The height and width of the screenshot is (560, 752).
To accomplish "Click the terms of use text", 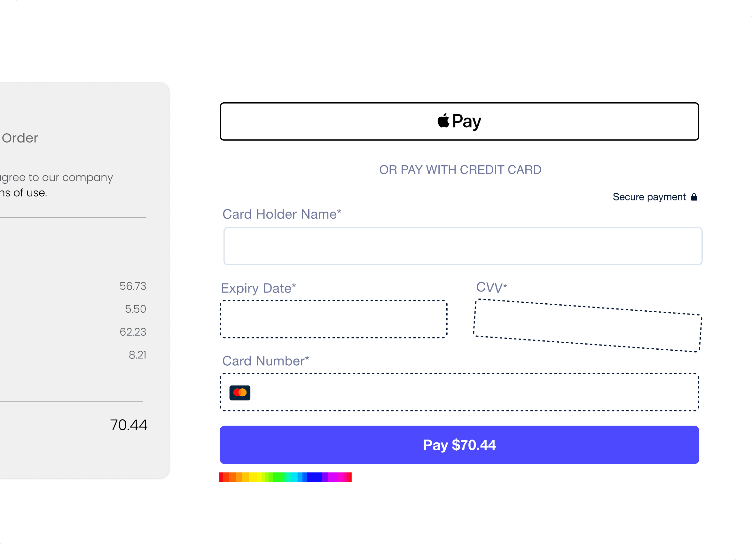I will tap(23, 192).
